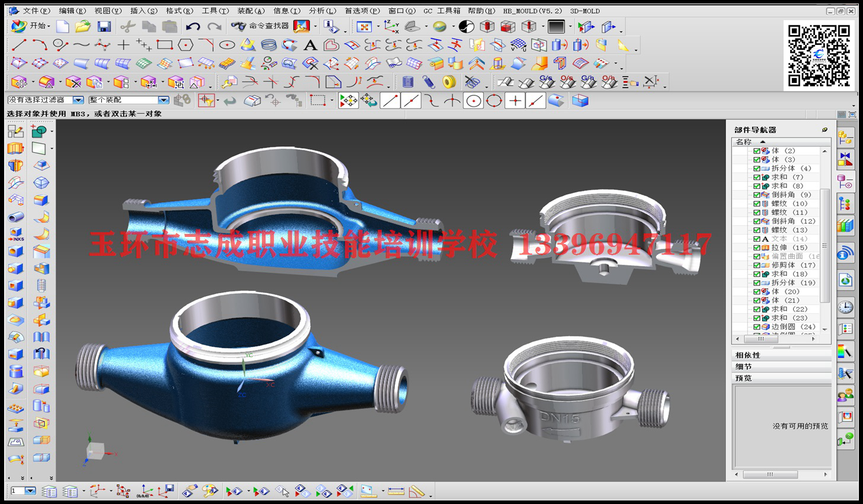The width and height of the screenshot is (863, 504).
Task: Open the 文件(F) menu
Action: pos(36,11)
